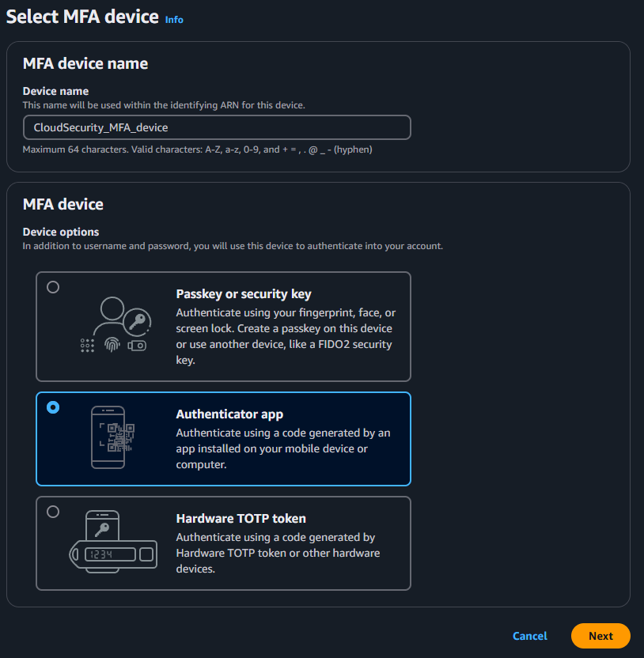
Task: Click the passkey fingerprint description text
Action: (286, 336)
